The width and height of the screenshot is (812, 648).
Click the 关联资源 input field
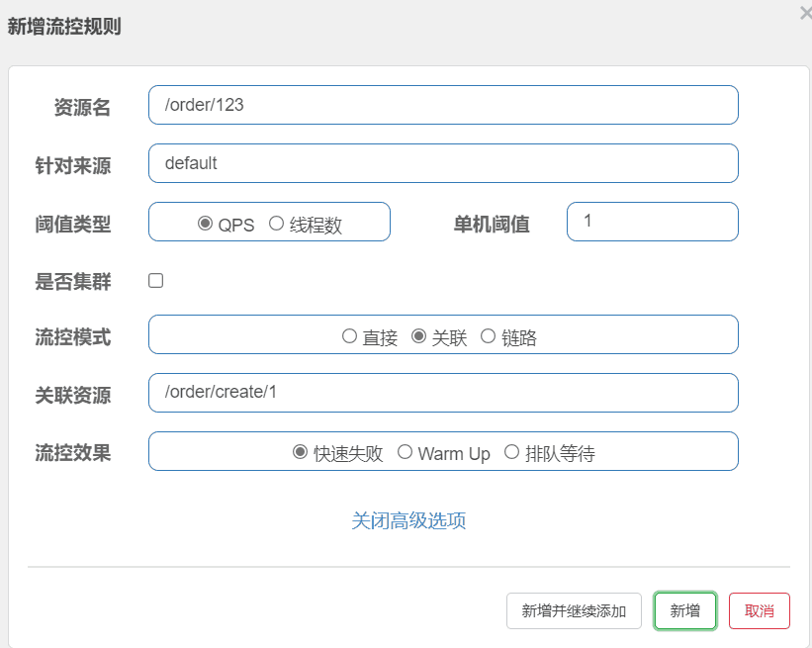pyautogui.click(x=443, y=393)
